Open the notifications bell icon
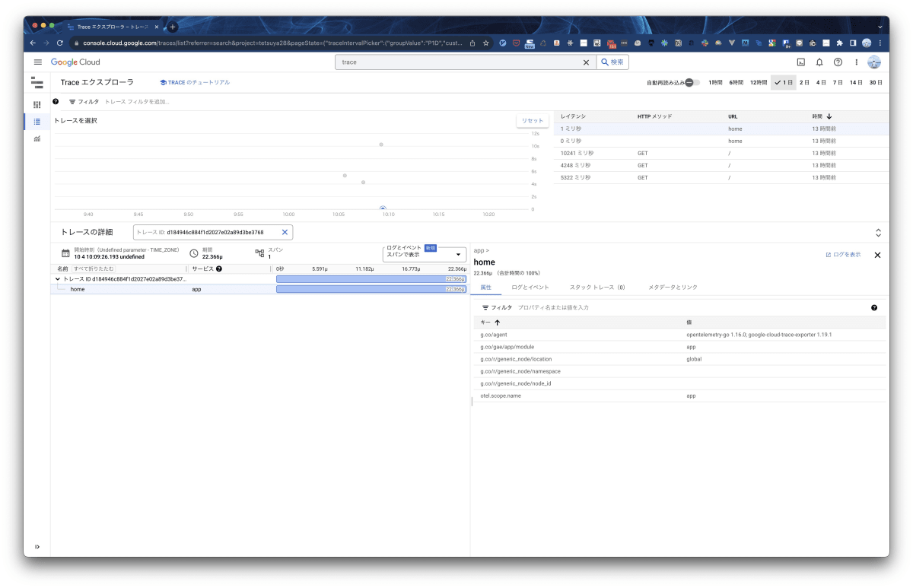 pos(819,62)
